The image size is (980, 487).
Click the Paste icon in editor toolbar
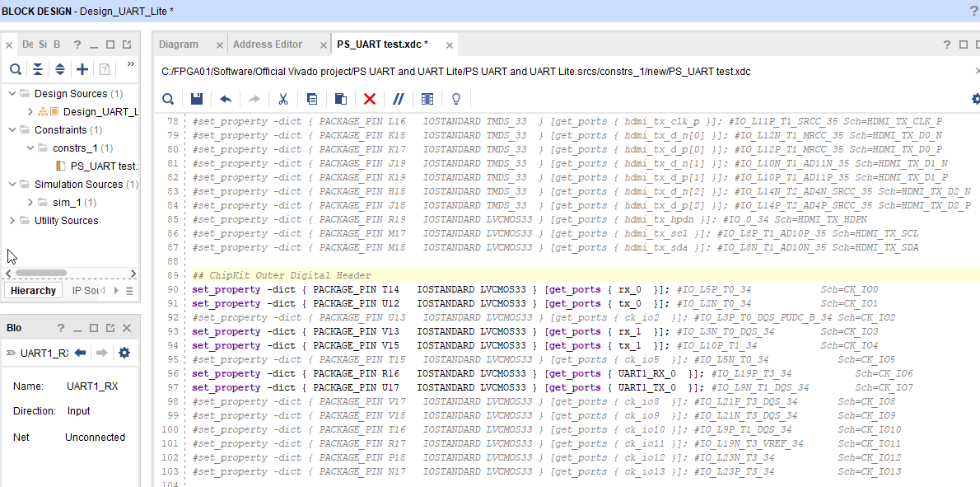[x=340, y=99]
